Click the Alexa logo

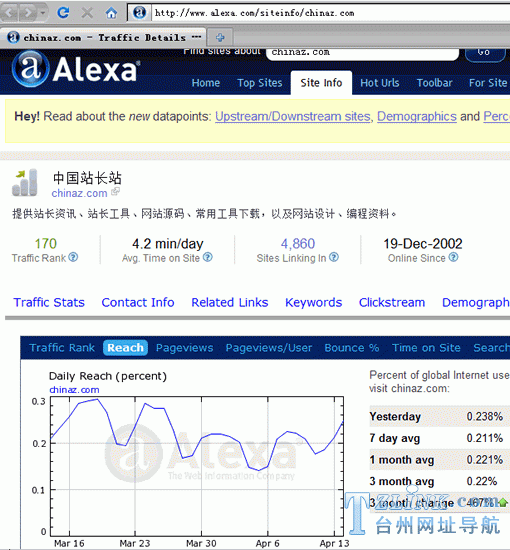(x=75, y=69)
